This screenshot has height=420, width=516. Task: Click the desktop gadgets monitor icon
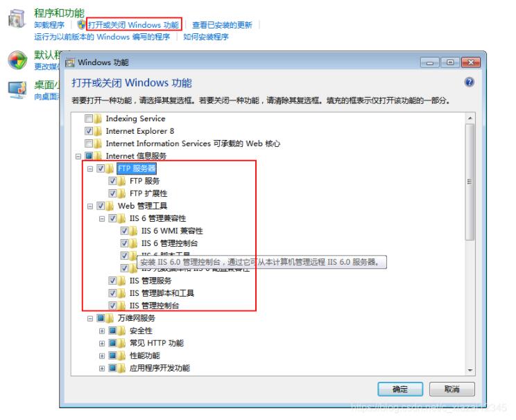pos(17,89)
